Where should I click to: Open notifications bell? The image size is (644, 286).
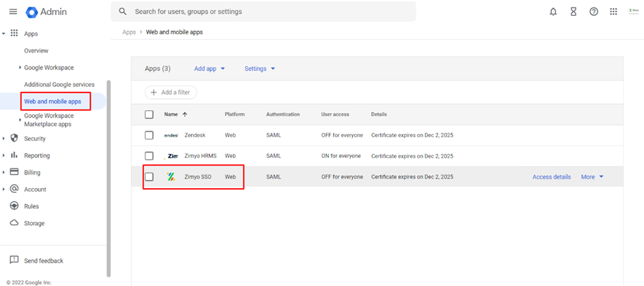pyautogui.click(x=554, y=12)
